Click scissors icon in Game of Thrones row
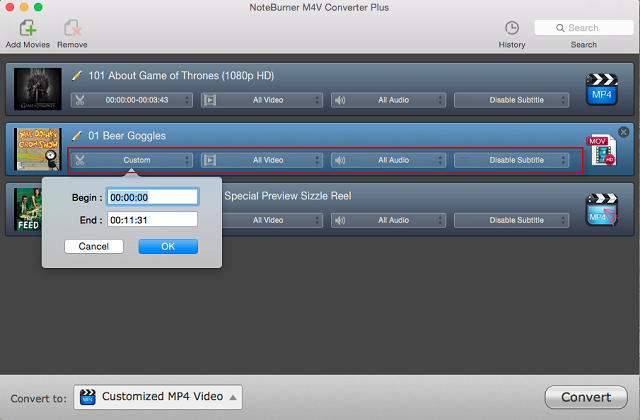 tap(80, 100)
